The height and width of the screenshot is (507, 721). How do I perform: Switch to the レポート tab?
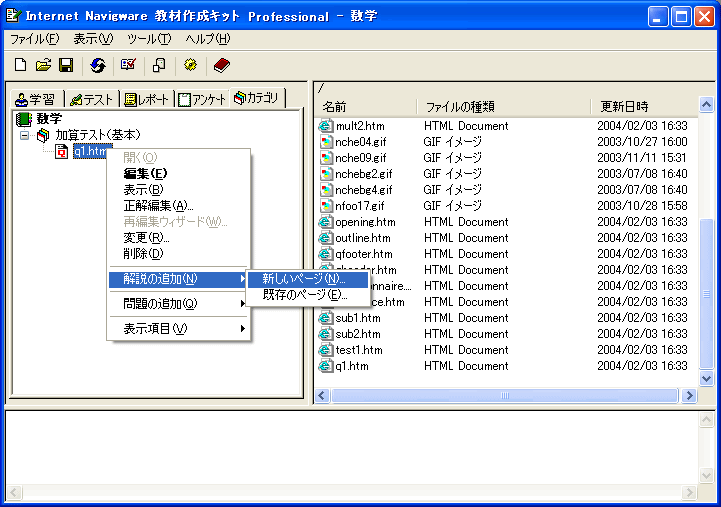[146, 99]
